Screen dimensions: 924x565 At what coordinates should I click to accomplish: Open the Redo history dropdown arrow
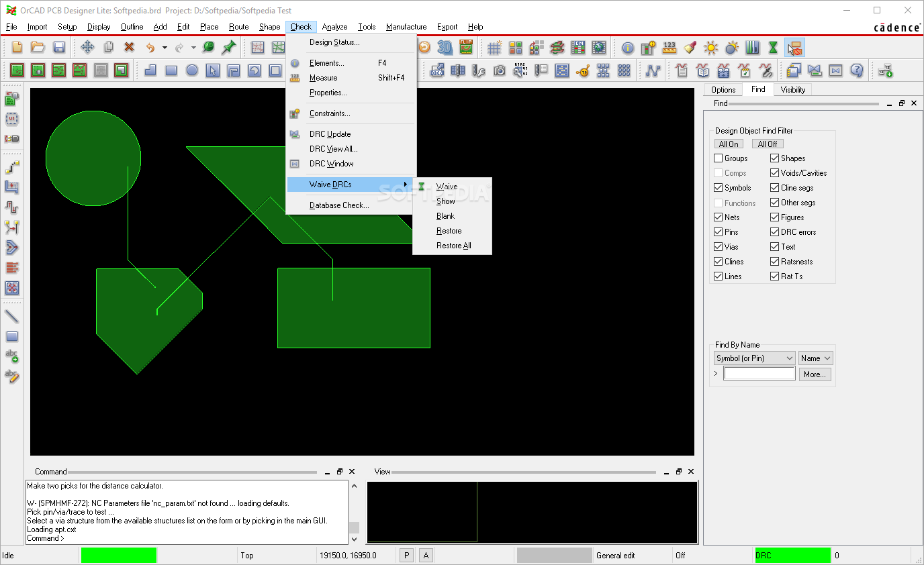pos(193,48)
